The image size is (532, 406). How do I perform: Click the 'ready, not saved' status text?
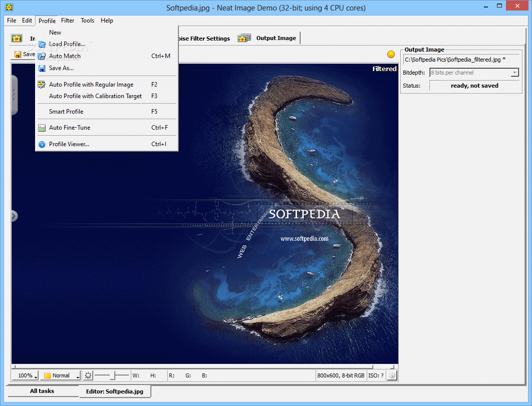tap(474, 86)
